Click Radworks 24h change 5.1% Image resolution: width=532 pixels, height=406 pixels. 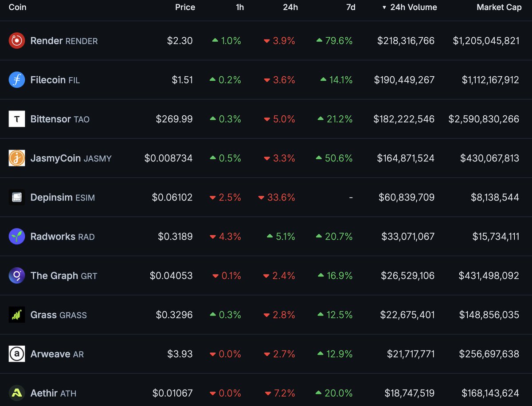point(281,237)
